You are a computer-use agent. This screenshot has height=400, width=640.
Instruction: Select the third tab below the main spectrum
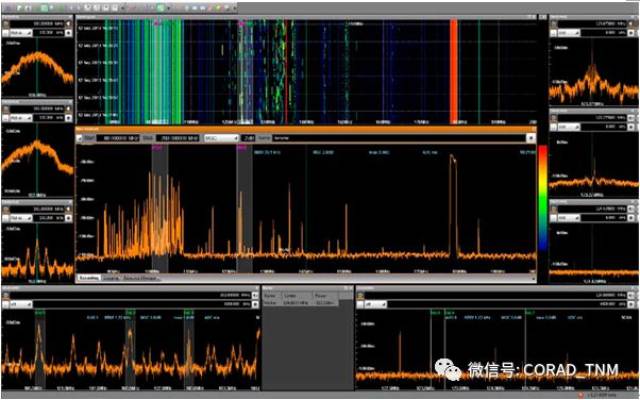[140, 278]
